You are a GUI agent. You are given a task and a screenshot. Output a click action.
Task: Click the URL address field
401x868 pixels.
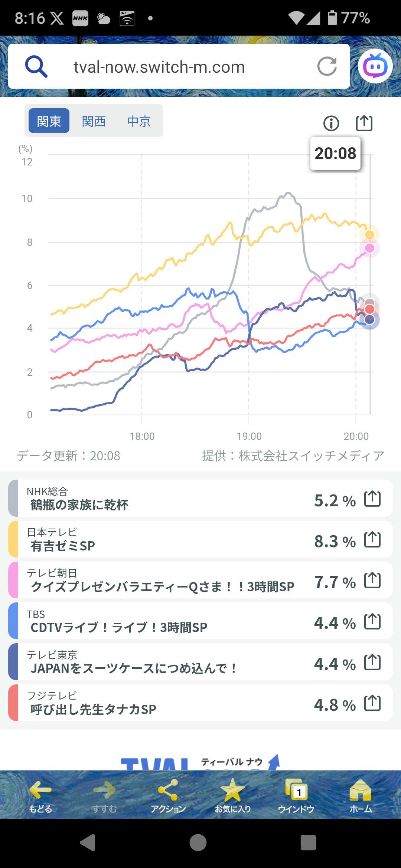159,67
